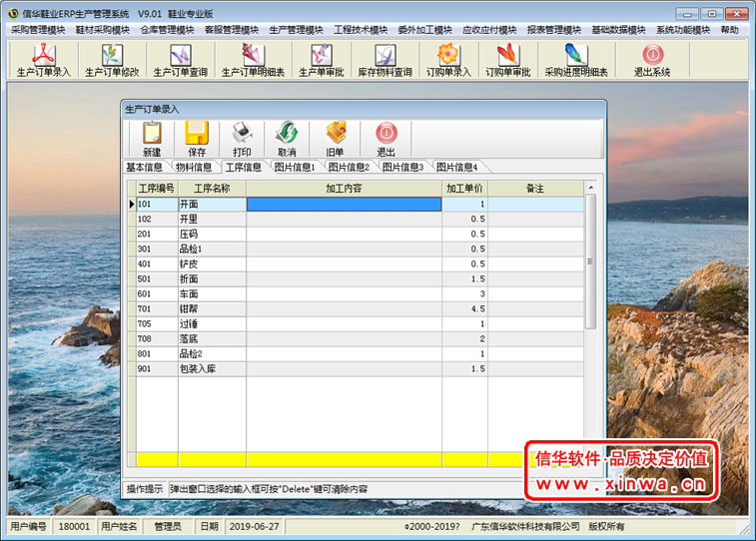Switch to 物料信息 tab
The height and width of the screenshot is (541, 756).
point(194,167)
